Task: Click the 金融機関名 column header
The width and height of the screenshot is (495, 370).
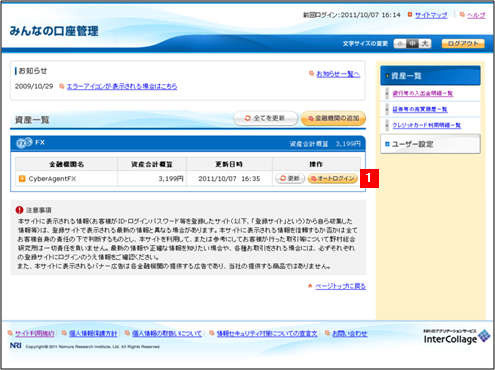Action: (x=66, y=164)
